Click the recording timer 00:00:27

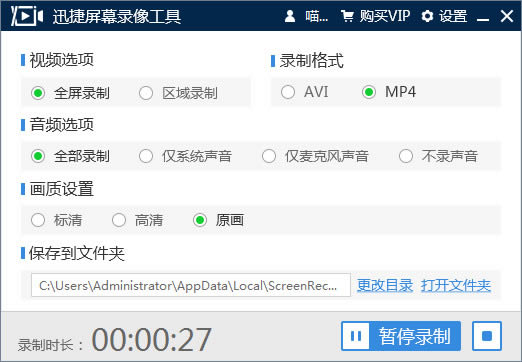[x=151, y=339]
